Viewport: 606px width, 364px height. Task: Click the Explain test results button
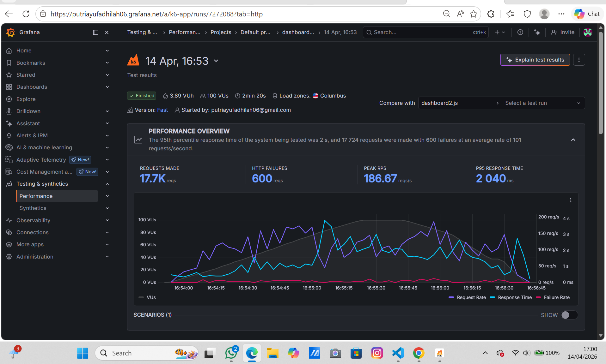pos(535,60)
